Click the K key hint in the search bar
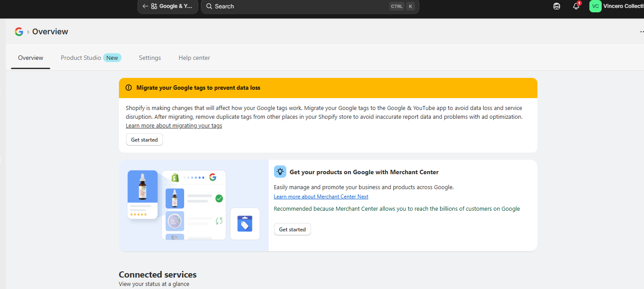The image size is (644, 289). tap(411, 7)
